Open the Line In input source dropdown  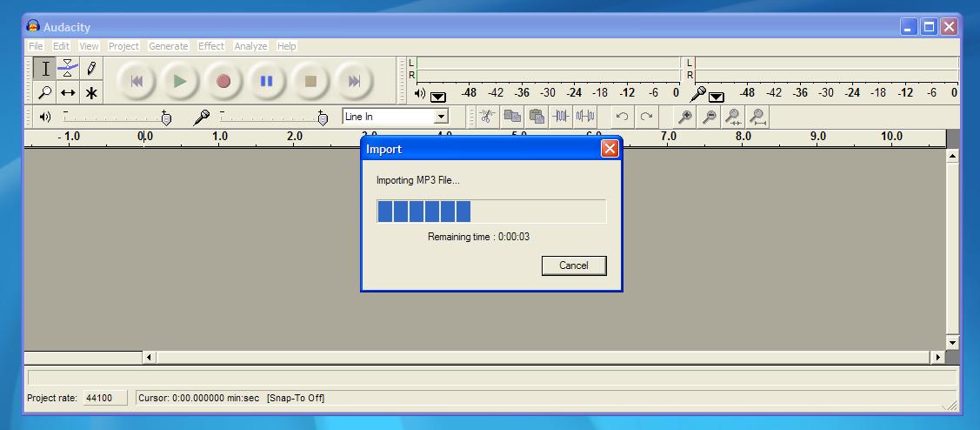[442, 117]
